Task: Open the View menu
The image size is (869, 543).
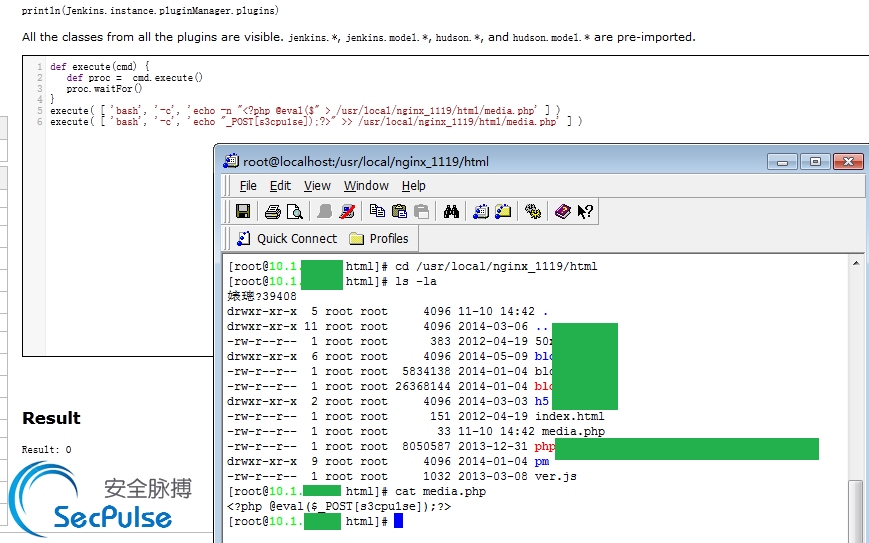Action: click(317, 186)
